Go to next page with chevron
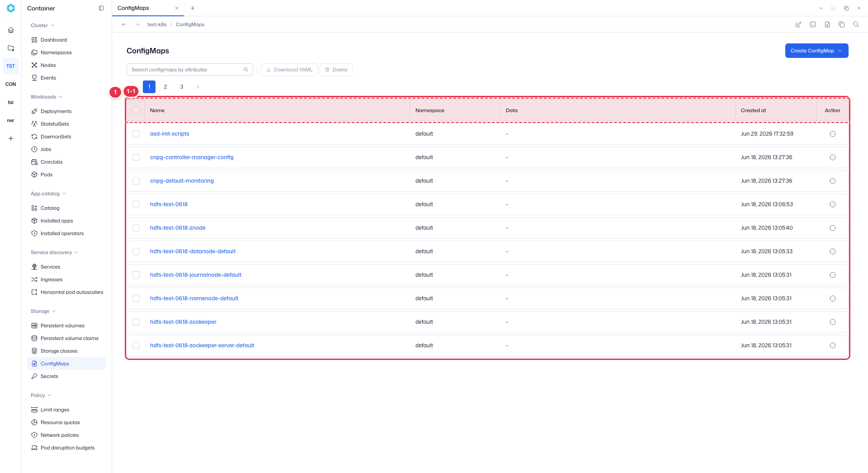868x473 pixels. [x=198, y=87]
